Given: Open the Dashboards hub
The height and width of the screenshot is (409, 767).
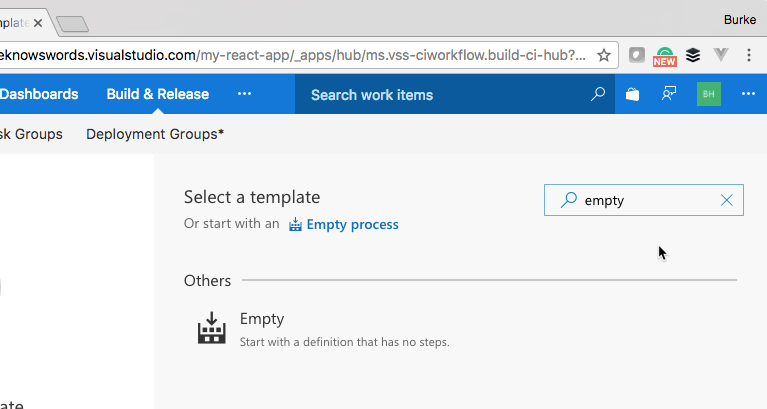Looking at the screenshot, I should (39, 94).
